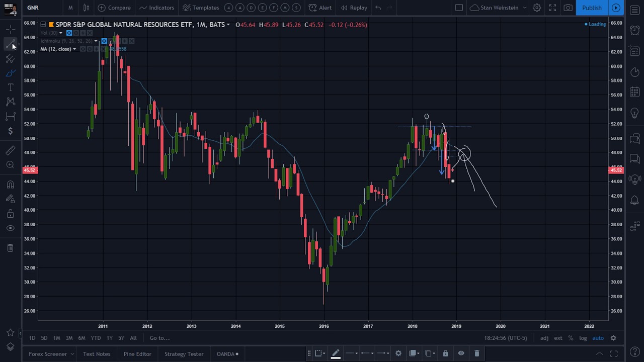This screenshot has height=362, width=644.
Task: Toggle auto scale
Action: click(598, 338)
